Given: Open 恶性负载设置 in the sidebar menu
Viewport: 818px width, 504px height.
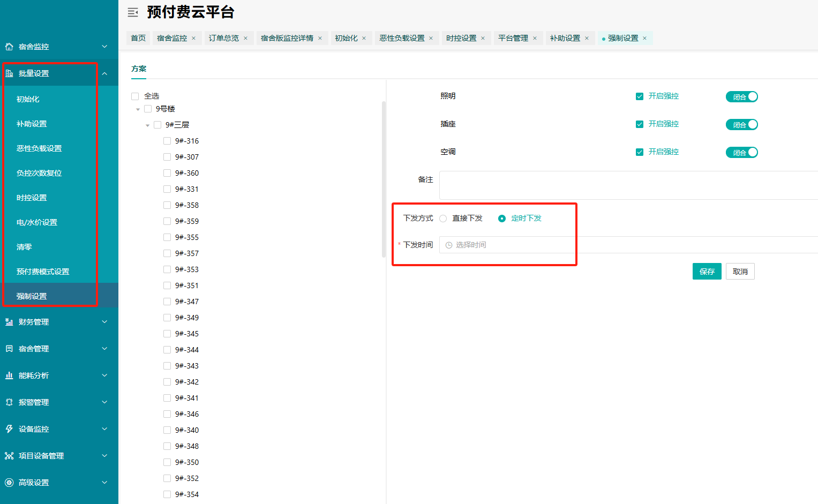Looking at the screenshot, I should click(x=39, y=148).
